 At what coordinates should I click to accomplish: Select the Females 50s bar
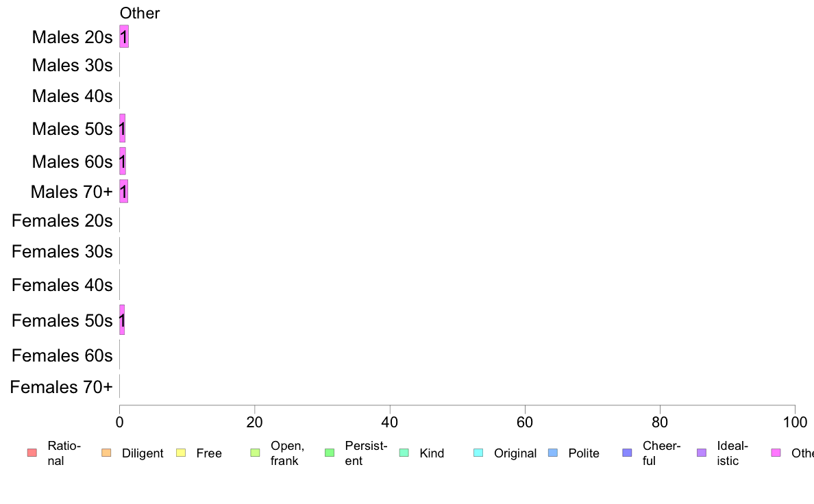pos(122,320)
